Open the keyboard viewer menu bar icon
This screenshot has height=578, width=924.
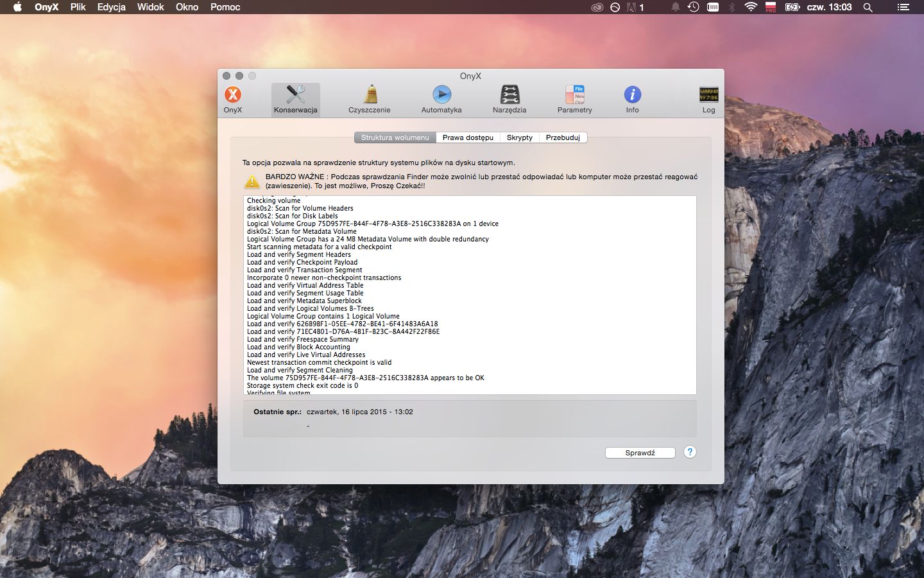click(713, 7)
